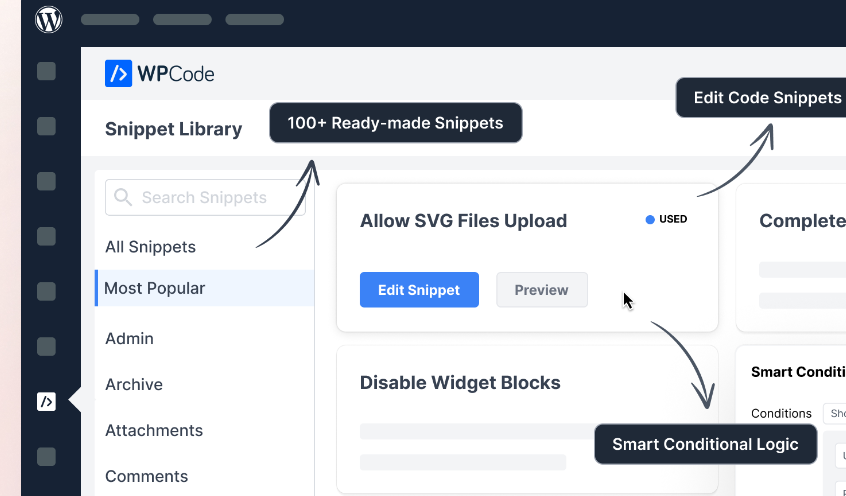Image resolution: width=846 pixels, height=496 pixels.
Task: Choose the Archive category
Action: pyautogui.click(x=134, y=385)
